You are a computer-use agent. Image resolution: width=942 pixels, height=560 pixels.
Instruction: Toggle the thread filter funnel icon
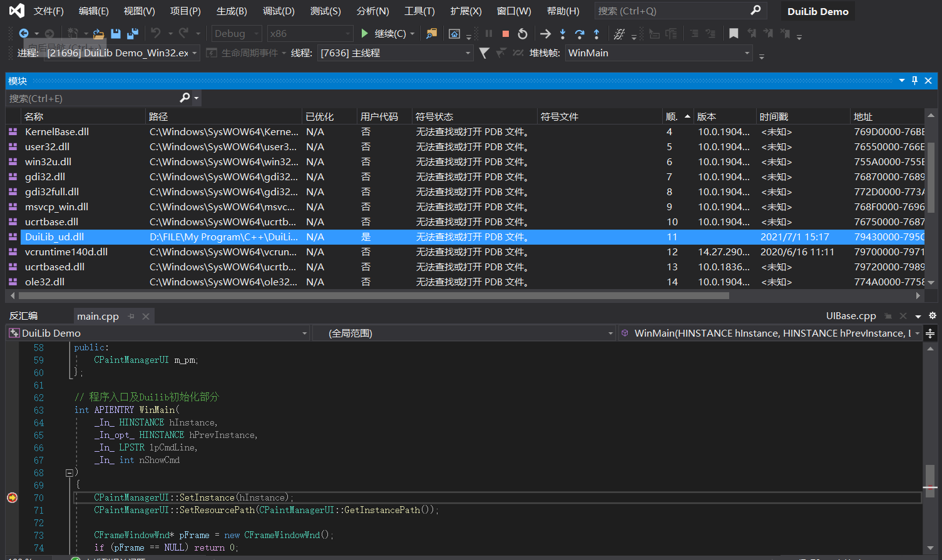[484, 53]
